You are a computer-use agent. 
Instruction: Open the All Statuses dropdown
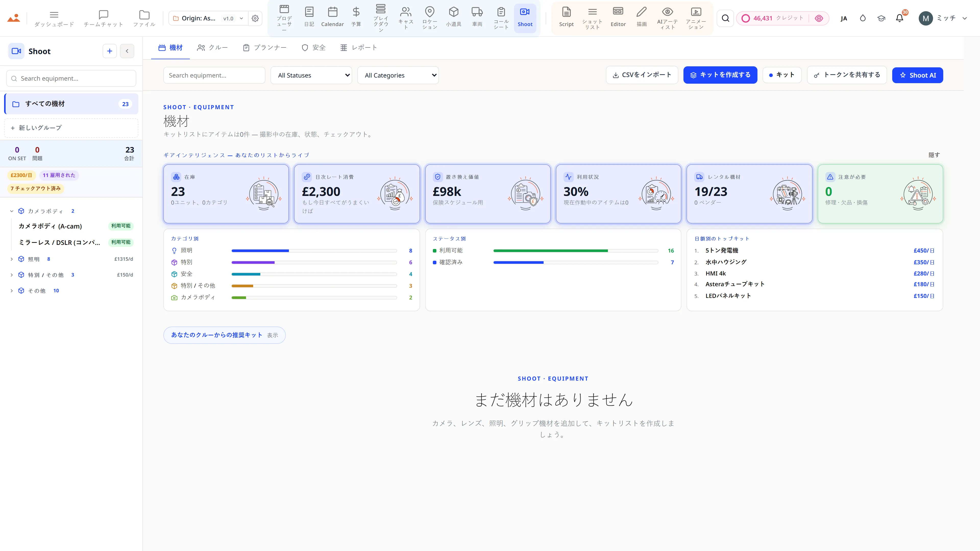pos(311,75)
